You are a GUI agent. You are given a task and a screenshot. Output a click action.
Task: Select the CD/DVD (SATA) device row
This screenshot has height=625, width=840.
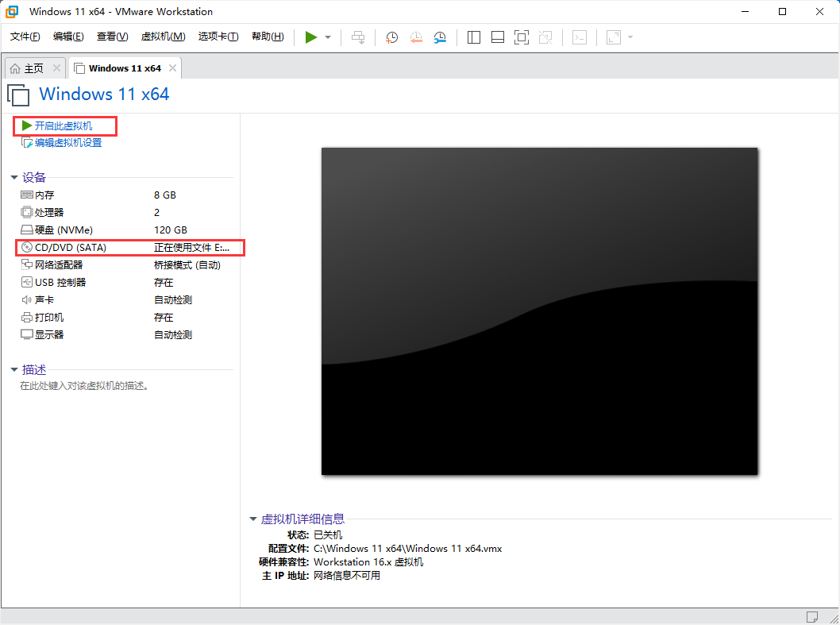(126, 248)
